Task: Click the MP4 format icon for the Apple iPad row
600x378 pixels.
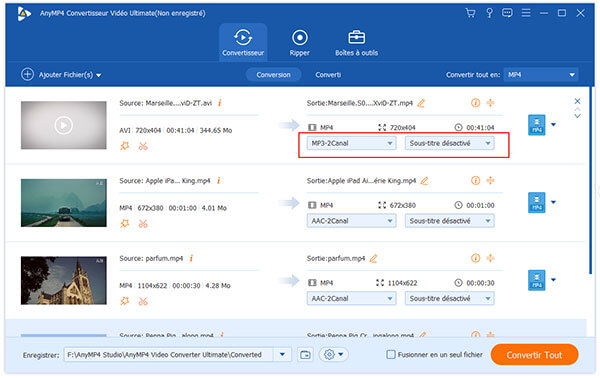Action: (536, 203)
